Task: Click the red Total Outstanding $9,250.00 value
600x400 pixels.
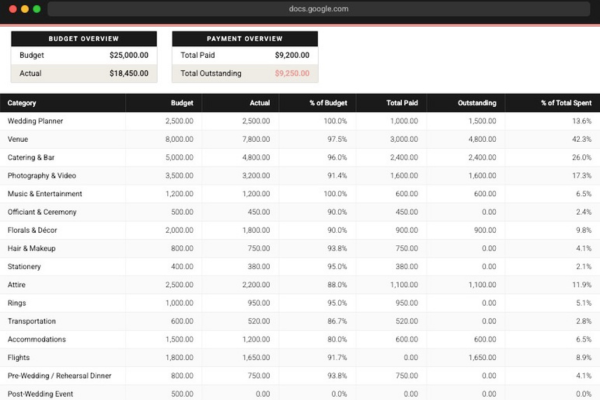Action: tap(292, 73)
